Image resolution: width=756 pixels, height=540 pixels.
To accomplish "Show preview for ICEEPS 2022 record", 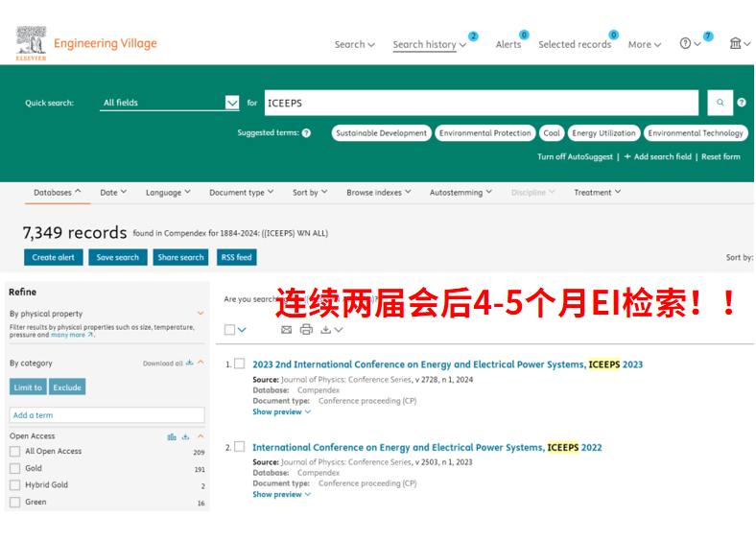I will [281, 494].
